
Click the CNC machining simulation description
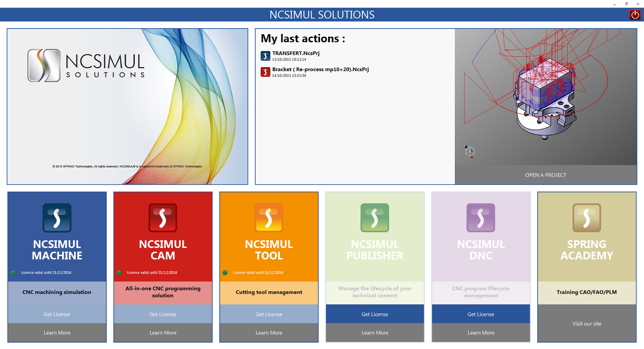point(57,292)
